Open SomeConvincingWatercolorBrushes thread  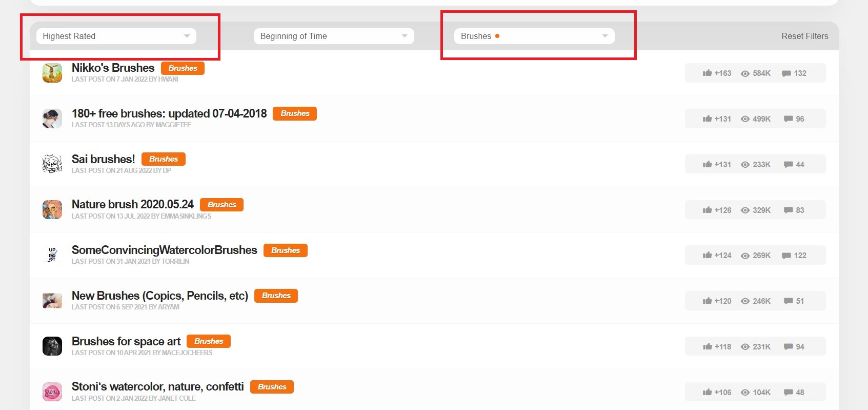pos(165,250)
